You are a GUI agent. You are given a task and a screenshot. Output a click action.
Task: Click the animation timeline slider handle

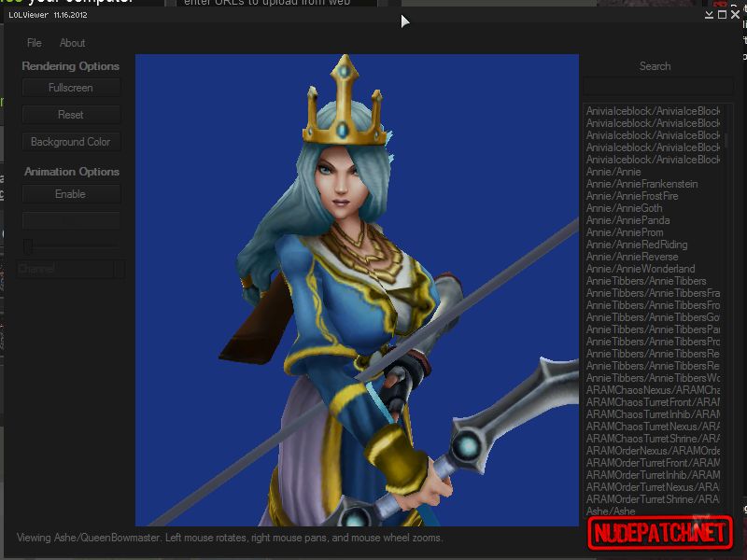(x=29, y=245)
